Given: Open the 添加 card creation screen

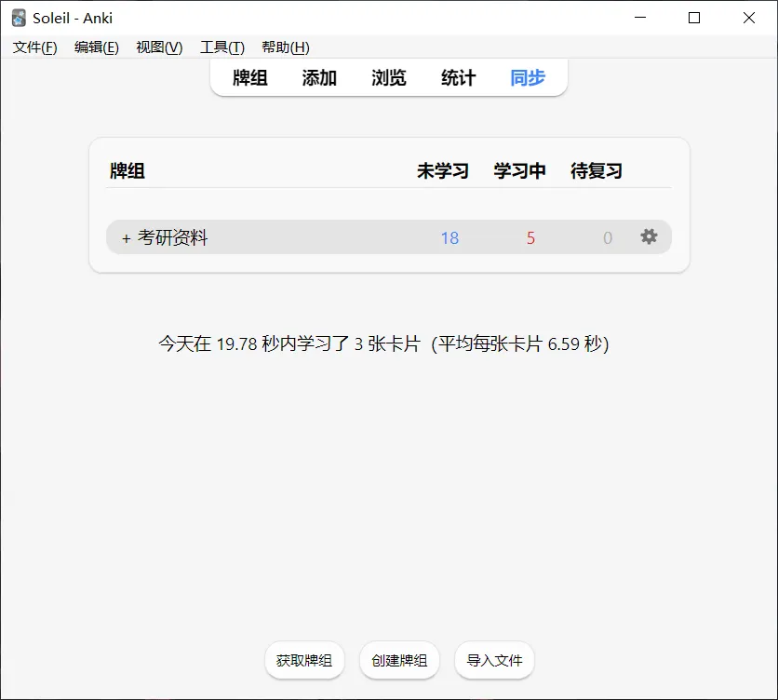Looking at the screenshot, I should click(x=318, y=78).
